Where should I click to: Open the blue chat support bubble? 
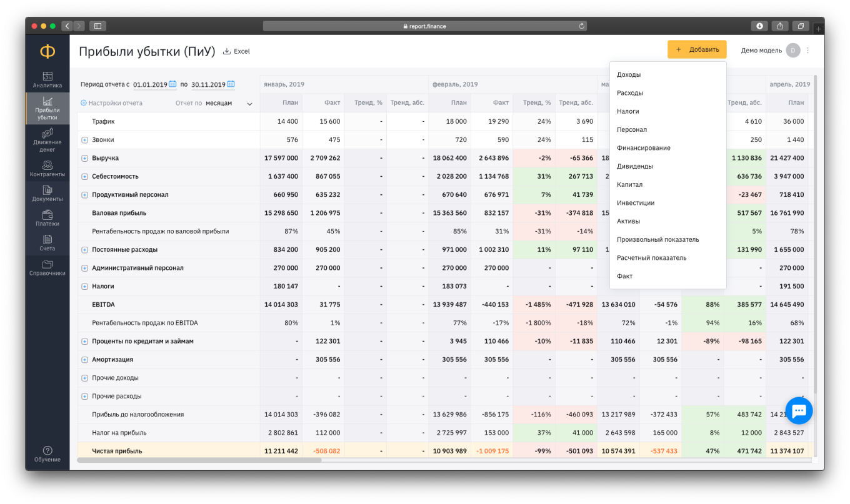point(799,410)
